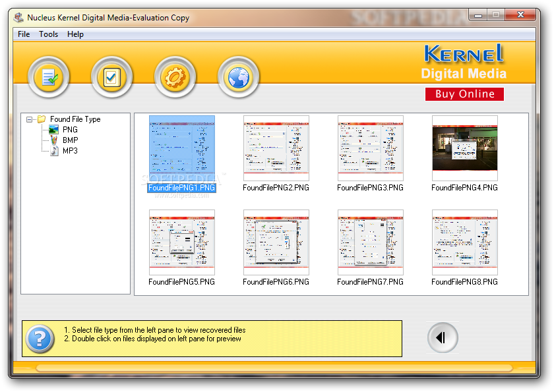The height and width of the screenshot is (392, 554).
Task: Open the Help menu
Action: click(75, 34)
